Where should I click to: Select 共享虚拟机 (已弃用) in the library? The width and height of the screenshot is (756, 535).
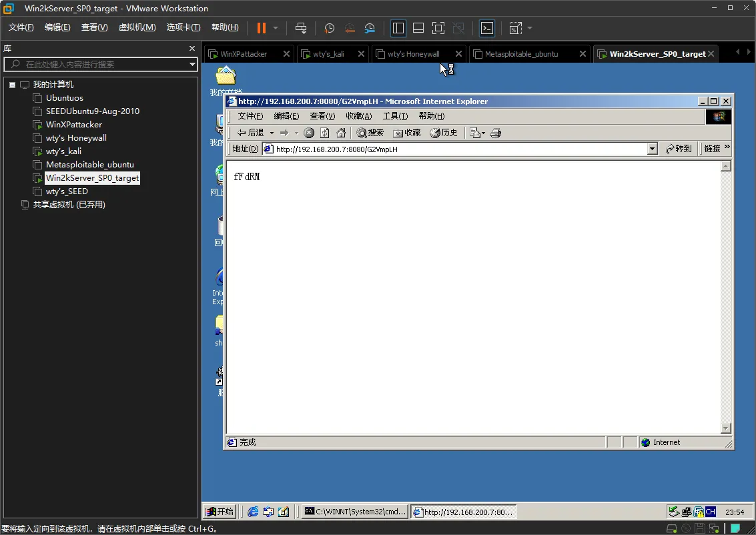(x=69, y=205)
